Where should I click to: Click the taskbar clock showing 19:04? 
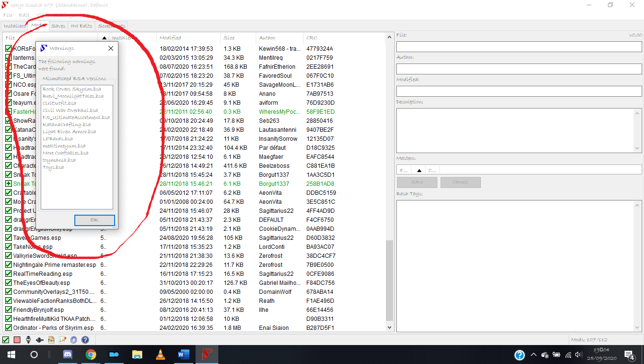click(x=603, y=355)
